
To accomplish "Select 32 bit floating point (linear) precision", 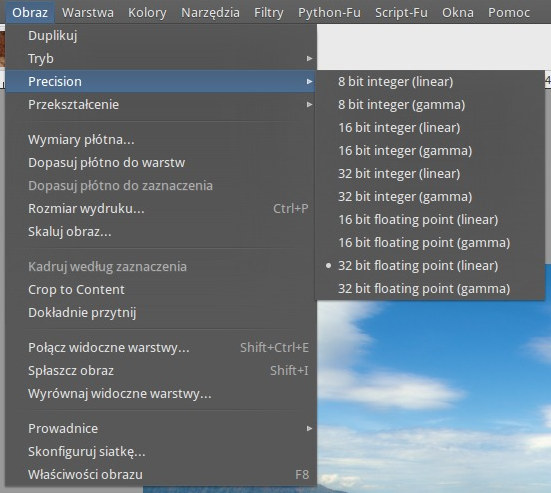I will pos(430,266).
